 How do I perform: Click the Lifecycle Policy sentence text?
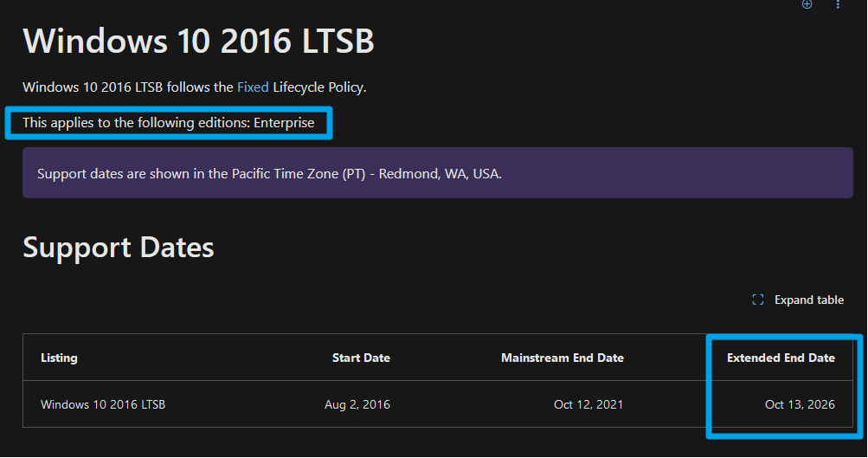195,87
